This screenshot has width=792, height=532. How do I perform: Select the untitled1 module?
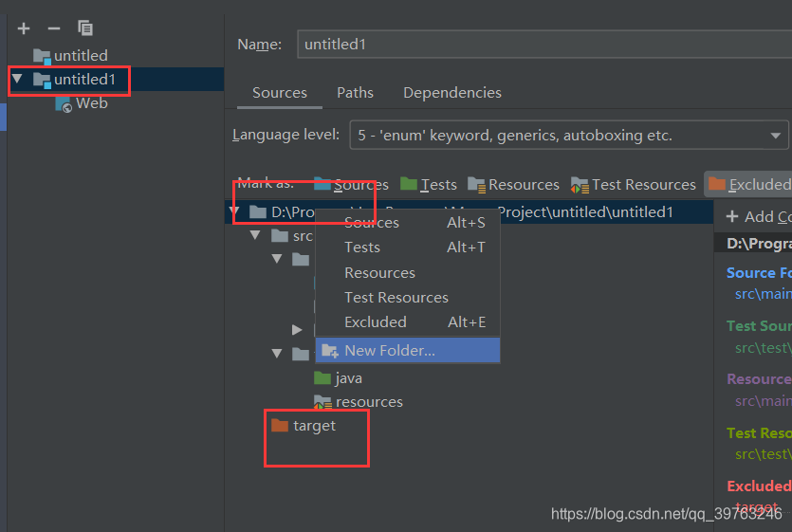pyautogui.click(x=74, y=80)
